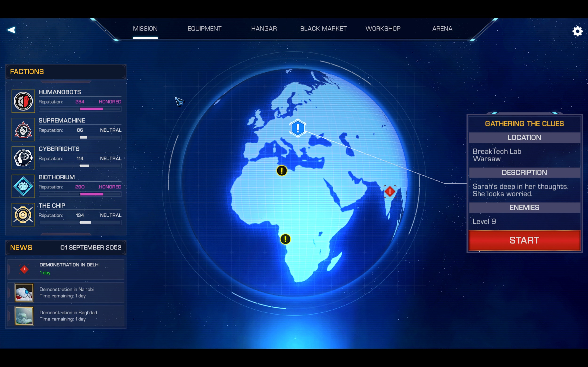Click the Humanobots reputation value 284
Screen dimensions: 588x367
[80, 102]
